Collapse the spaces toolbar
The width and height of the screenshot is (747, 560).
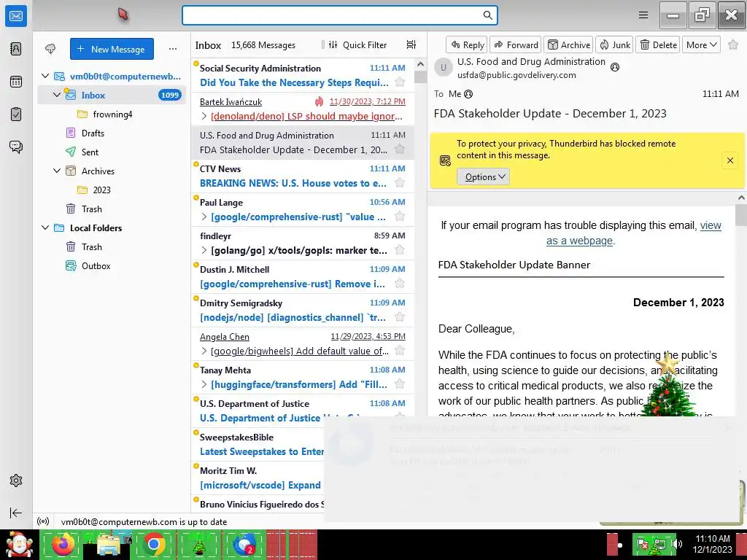(16, 513)
